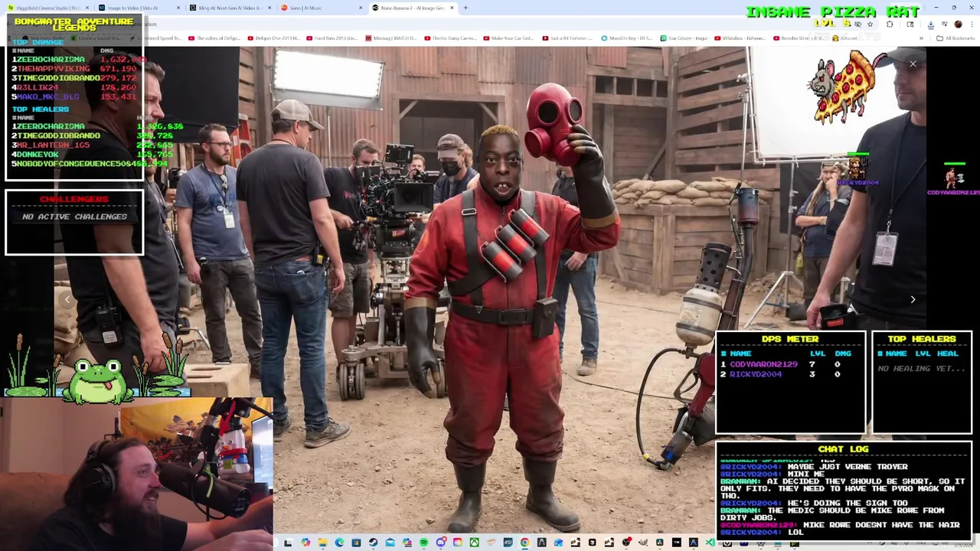Viewport: 980px width, 551px height.
Task: Open the 'Electric Daisy Carniv...' bookmark
Action: tap(449, 37)
